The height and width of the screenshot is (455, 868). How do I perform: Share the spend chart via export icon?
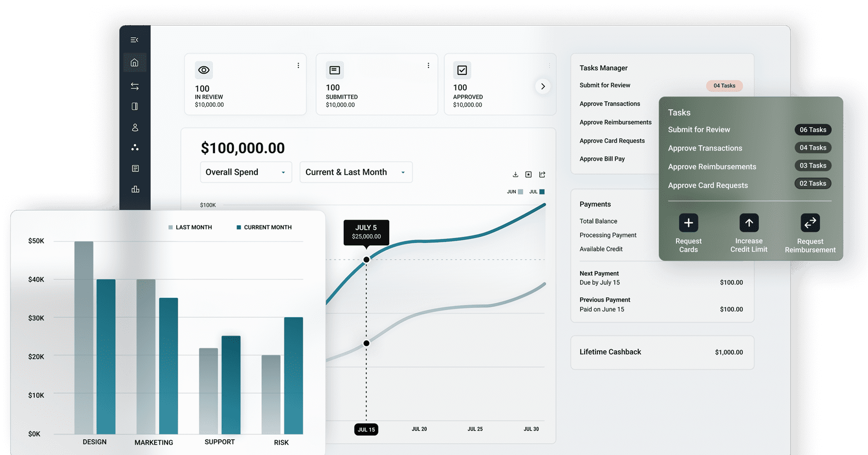tap(542, 175)
